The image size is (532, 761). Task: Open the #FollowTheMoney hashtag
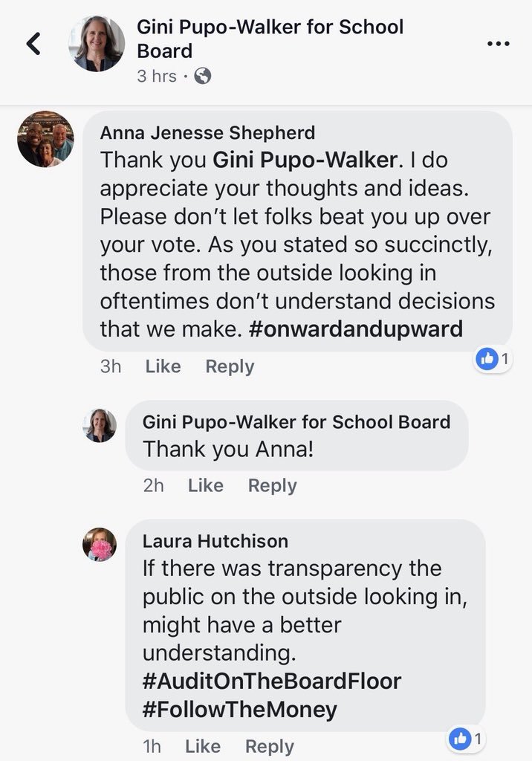[x=240, y=709]
